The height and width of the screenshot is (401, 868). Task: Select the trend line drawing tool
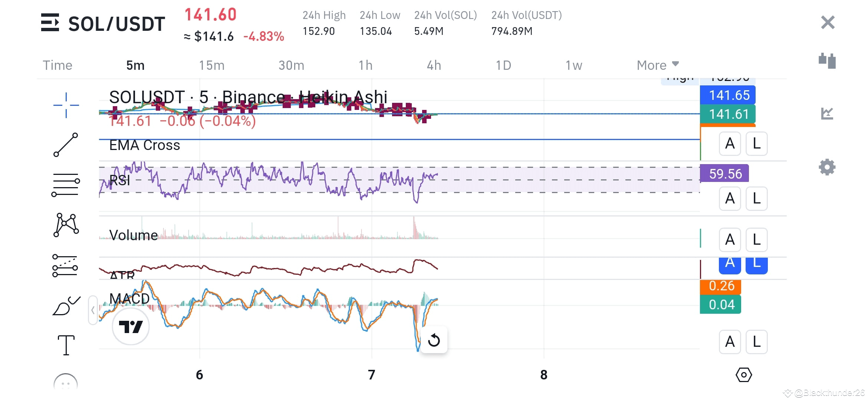point(66,145)
